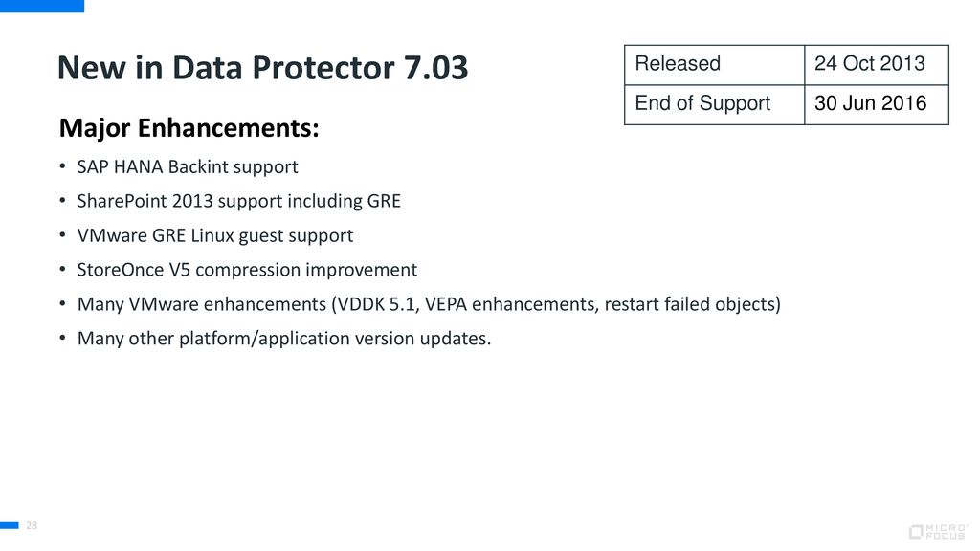Screen dimensions: 980x551
Task: Click the bullet point before StoreOnce V5
Action: point(62,270)
